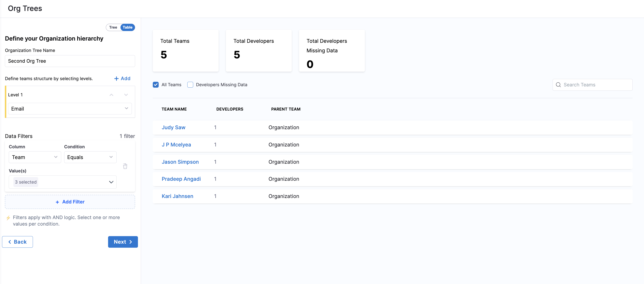Go Back to previous step
This screenshot has width=644, height=284.
click(17, 242)
